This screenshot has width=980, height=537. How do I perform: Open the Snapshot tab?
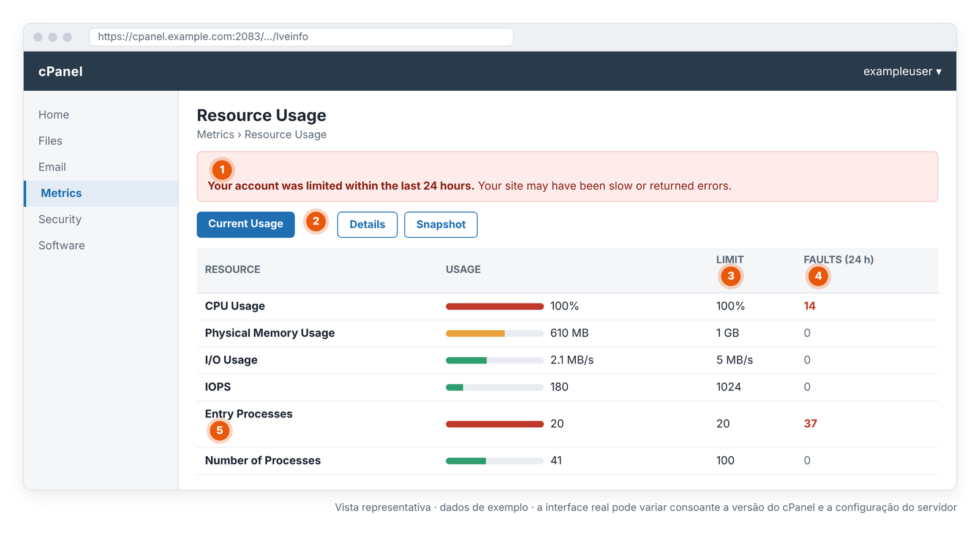(x=441, y=224)
